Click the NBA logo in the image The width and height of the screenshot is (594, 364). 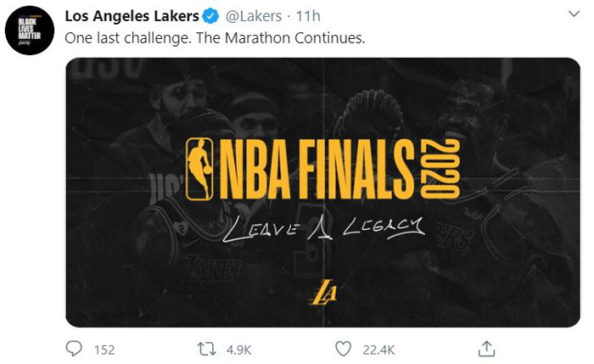pos(199,170)
